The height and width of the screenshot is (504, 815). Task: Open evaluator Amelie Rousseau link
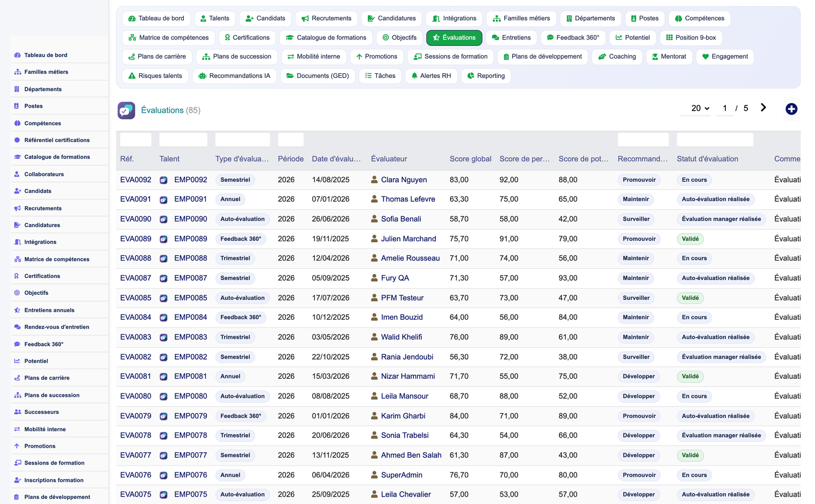410,258
